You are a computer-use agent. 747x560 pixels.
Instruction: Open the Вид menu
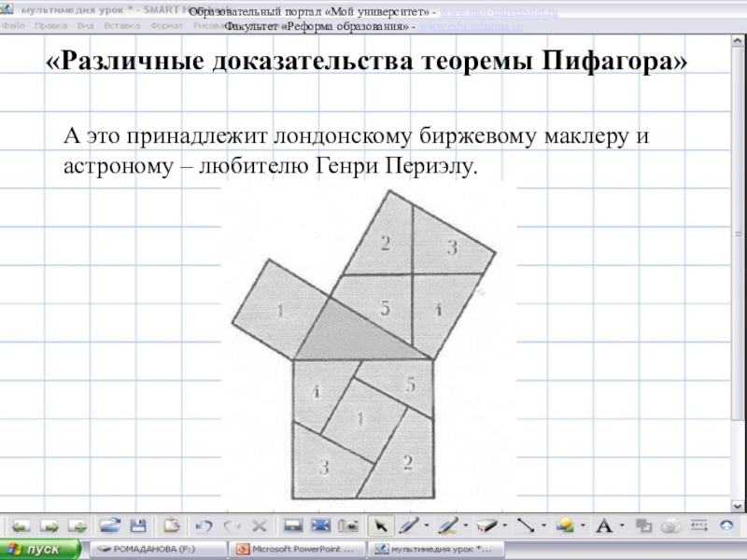[x=85, y=26]
